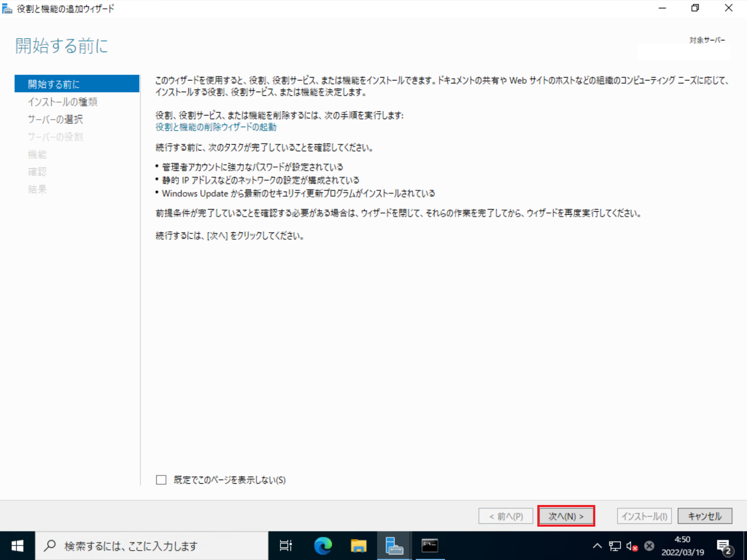Viewport: 747px width, 560px height.
Task: Open the Command Prompt taskbar icon
Action: click(x=429, y=545)
